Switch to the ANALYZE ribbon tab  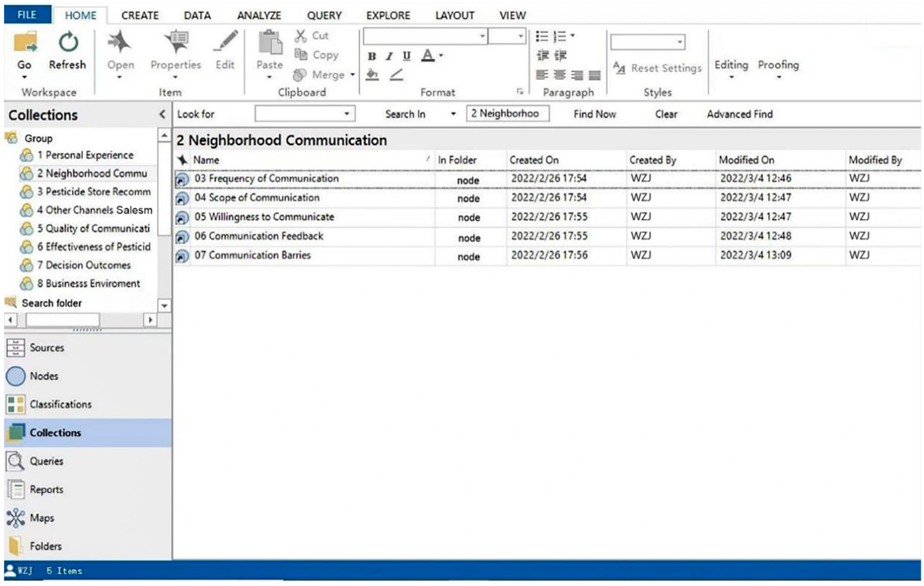[259, 15]
